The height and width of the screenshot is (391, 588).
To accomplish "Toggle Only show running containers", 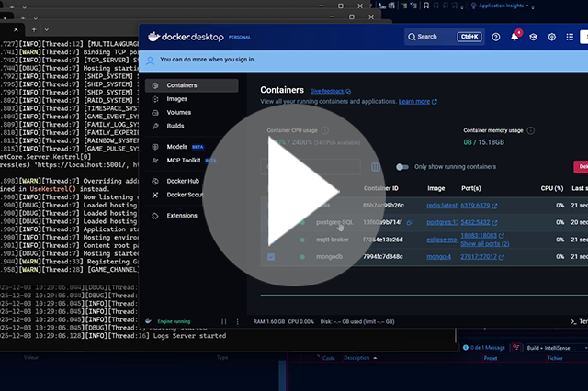I will pos(401,167).
